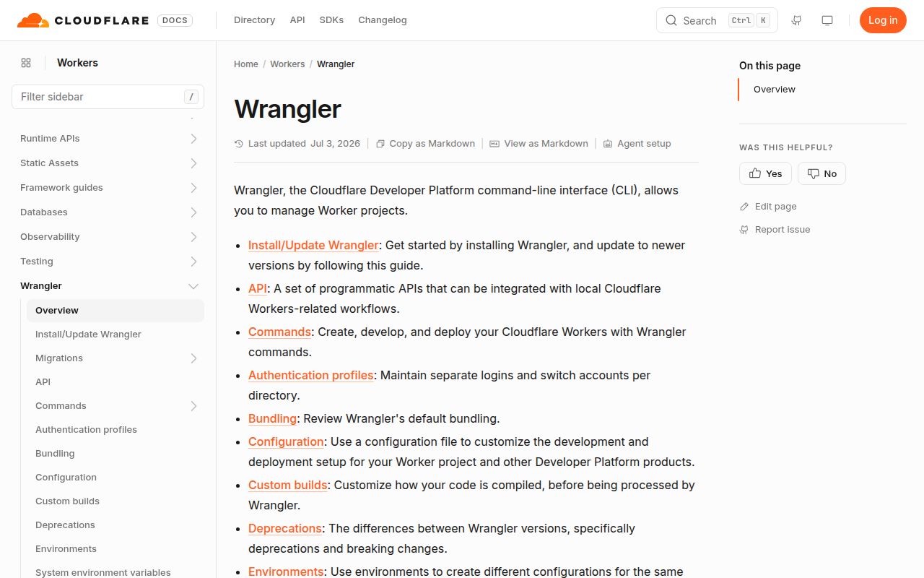Click Environments link in article

286,571
